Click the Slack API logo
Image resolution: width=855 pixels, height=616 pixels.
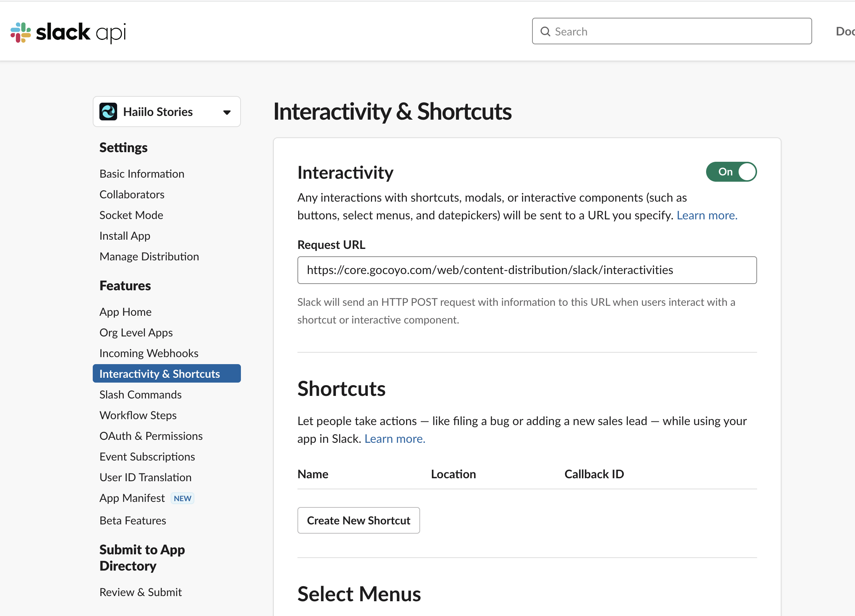pos(67,32)
